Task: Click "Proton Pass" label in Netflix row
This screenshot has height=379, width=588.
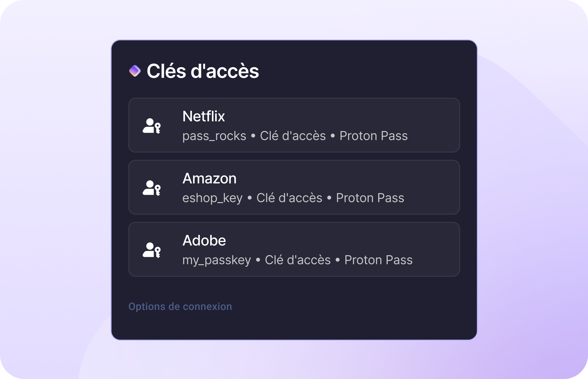Action: click(374, 136)
